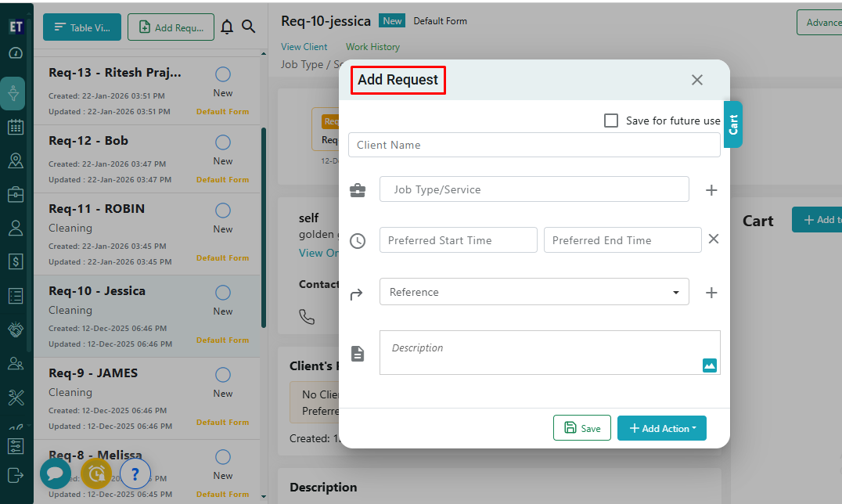The height and width of the screenshot is (504, 842).
Task: Open the side Cart tab
Action: click(x=733, y=124)
